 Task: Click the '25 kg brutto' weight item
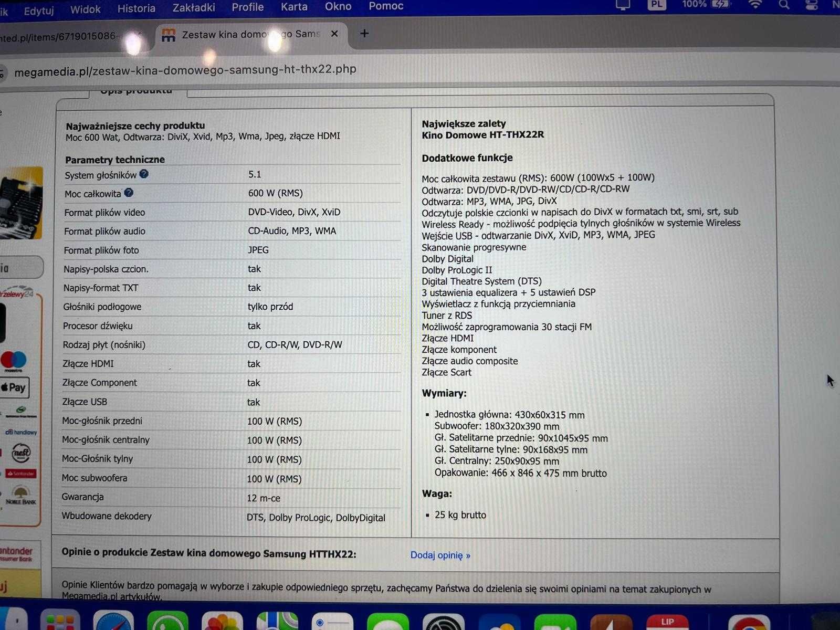[x=460, y=515]
